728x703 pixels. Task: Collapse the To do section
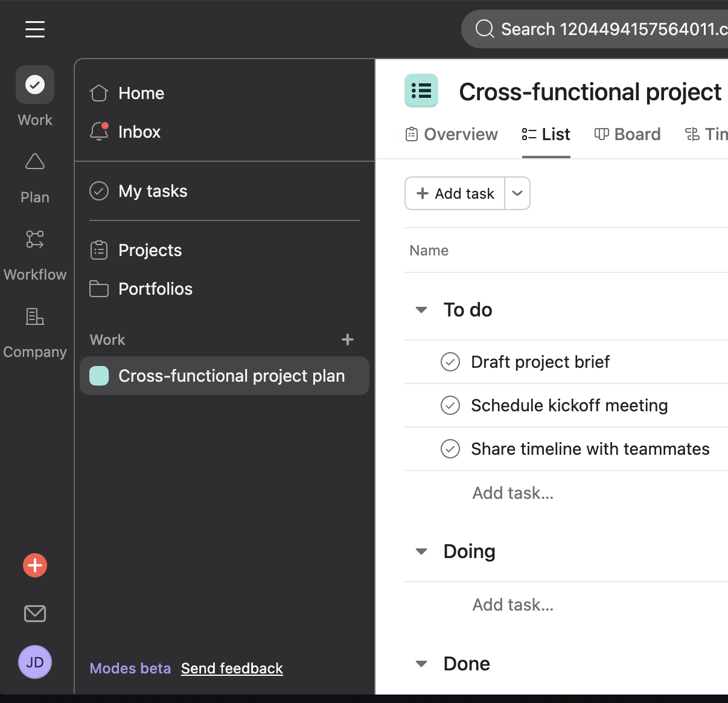pos(421,310)
